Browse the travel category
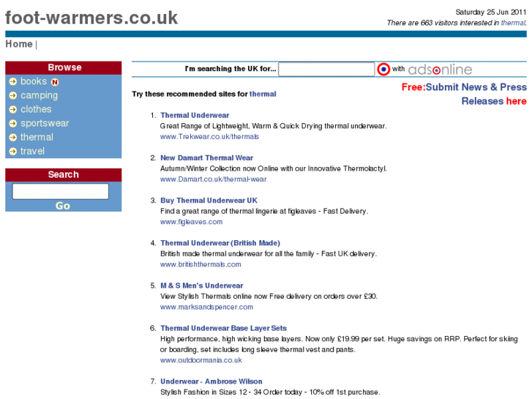This screenshot has height=399, width=532. pyautogui.click(x=32, y=151)
